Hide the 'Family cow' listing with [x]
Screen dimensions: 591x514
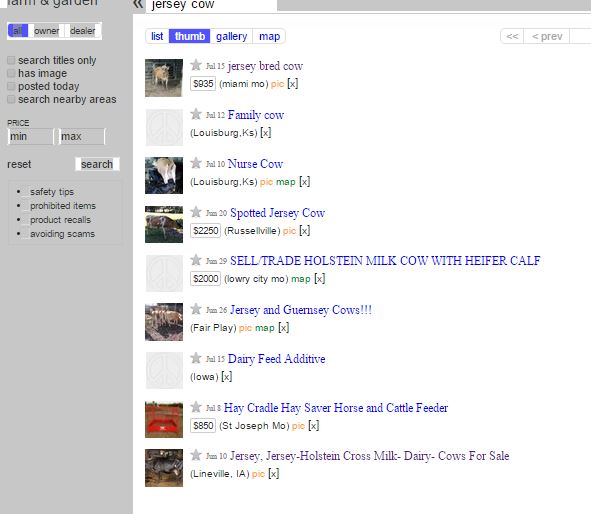pyautogui.click(x=266, y=133)
